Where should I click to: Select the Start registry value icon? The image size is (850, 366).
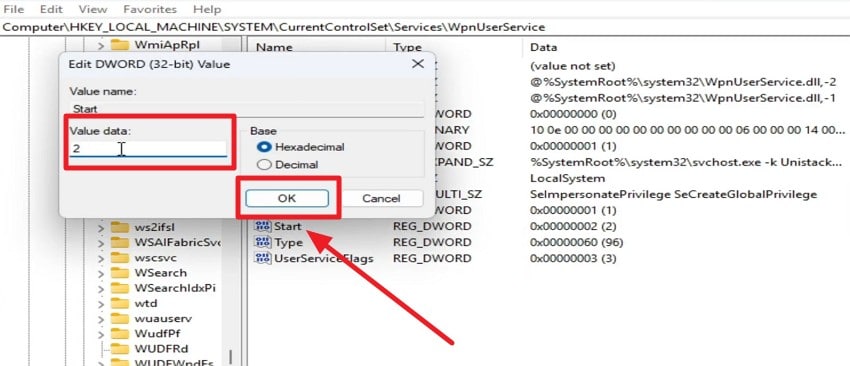263,226
